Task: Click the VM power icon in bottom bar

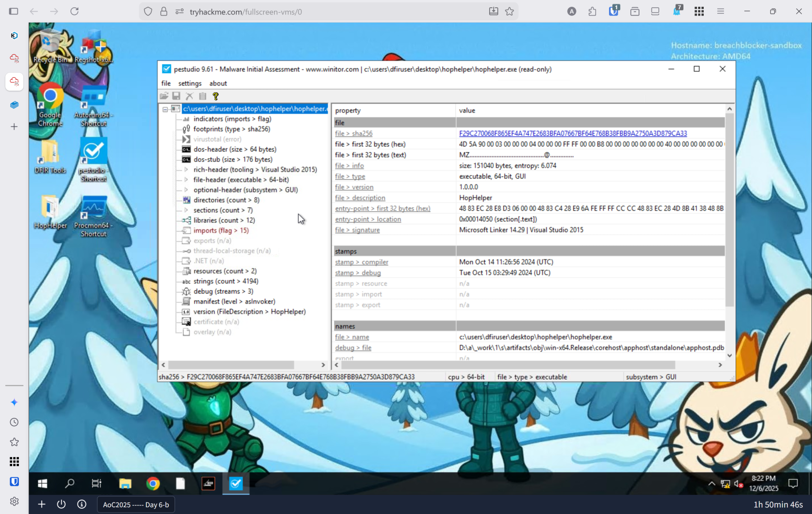Action: 61,504
